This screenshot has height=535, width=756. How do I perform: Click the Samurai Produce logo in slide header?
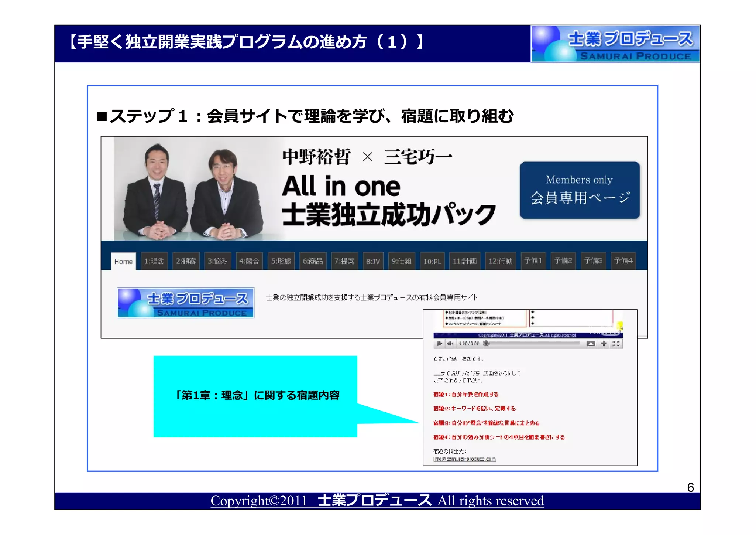click(615, 44)
